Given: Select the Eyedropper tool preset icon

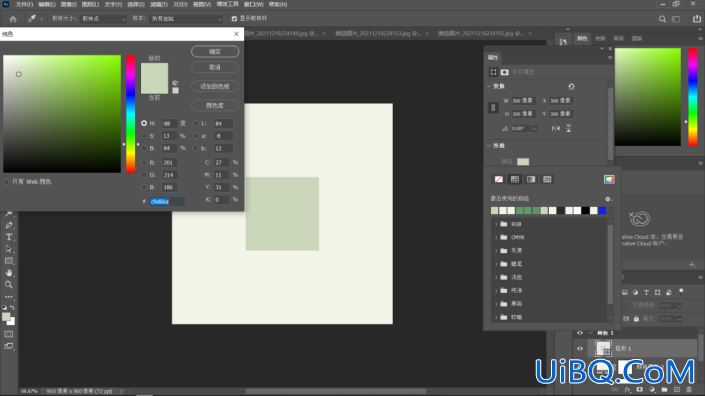Looking at the screenshot, I should click(x=32, y=18).
